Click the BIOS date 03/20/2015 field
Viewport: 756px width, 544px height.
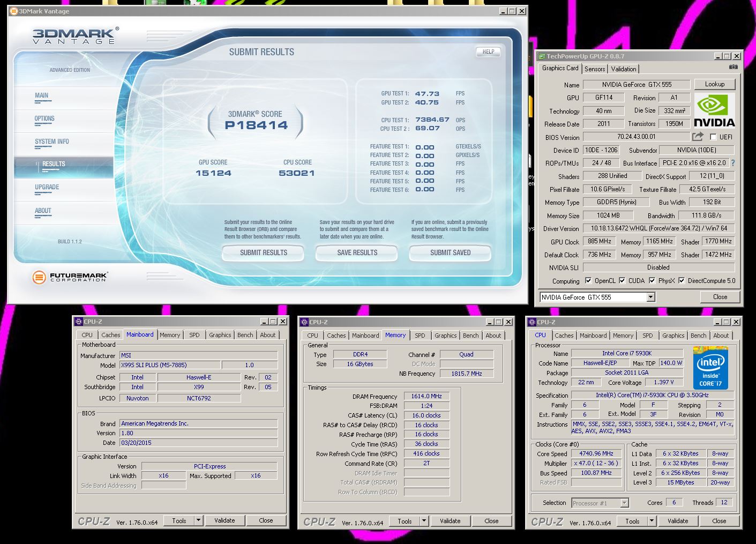[x=198, y=443]
